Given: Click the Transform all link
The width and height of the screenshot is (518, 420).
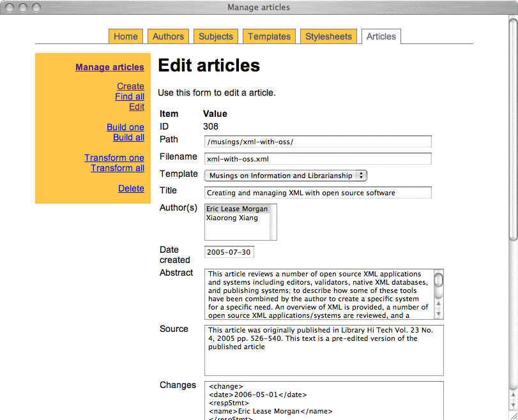Looking at the screenshot, I should (118, 168).
